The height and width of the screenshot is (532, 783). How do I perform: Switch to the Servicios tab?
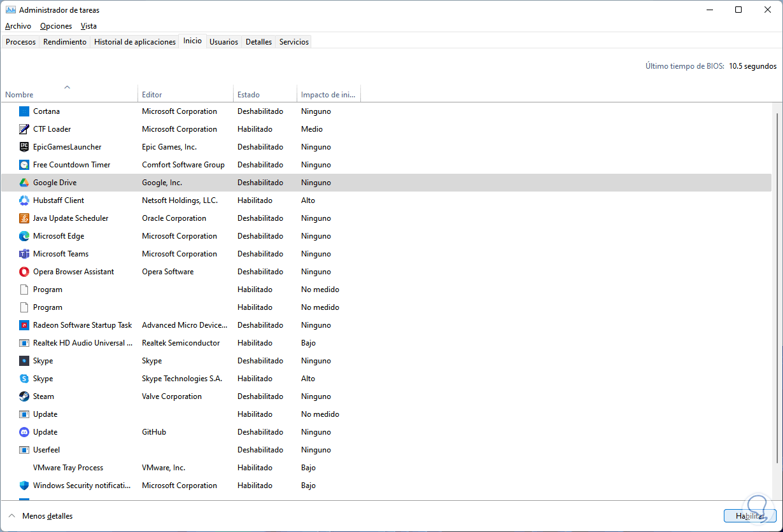point(294,42)
